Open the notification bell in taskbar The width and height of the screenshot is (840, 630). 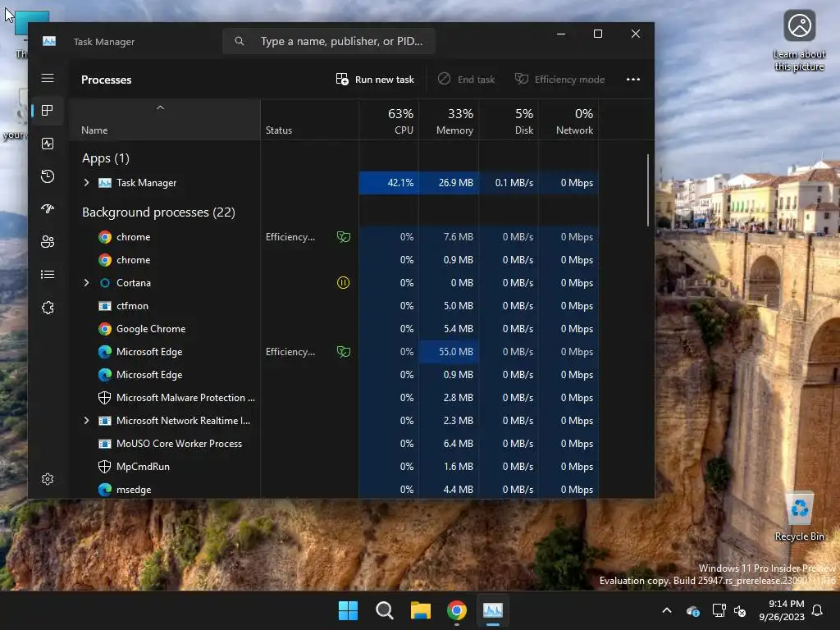point(818,610)
